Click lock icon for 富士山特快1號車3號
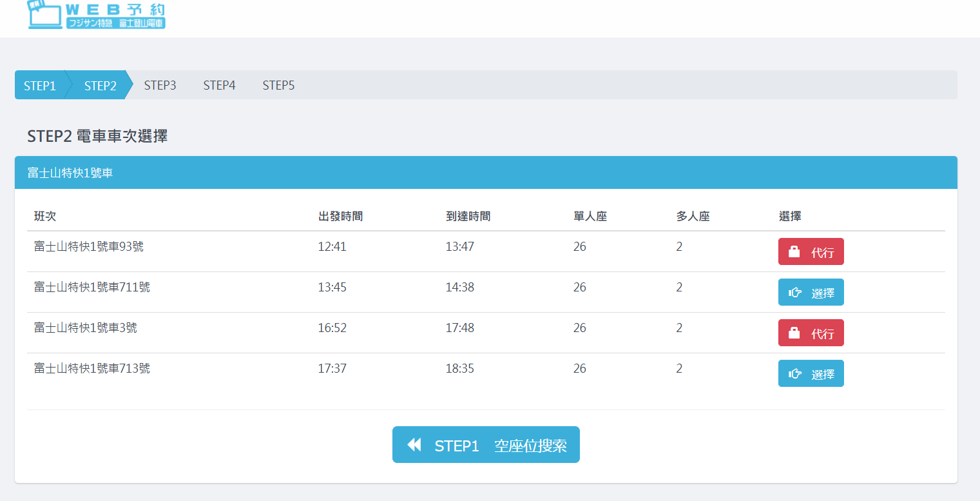The height and width of the screenshot is (501, 980). coord(794,333)
